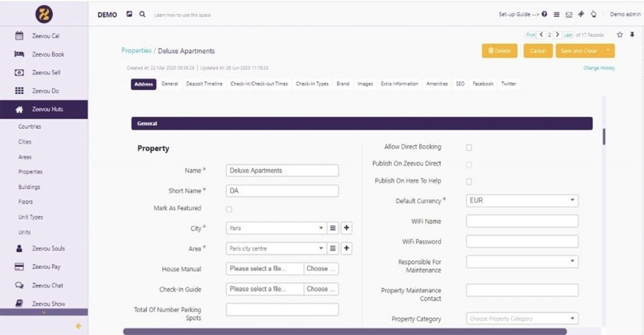Open Change History link

599,68
